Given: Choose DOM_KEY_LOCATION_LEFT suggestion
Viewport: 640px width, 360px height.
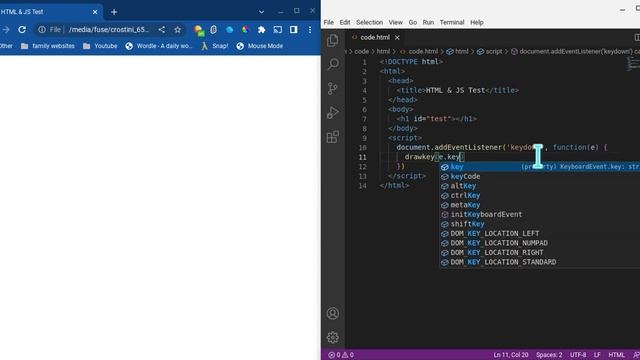Looking at the screenshot, I should tap(540, 233).
